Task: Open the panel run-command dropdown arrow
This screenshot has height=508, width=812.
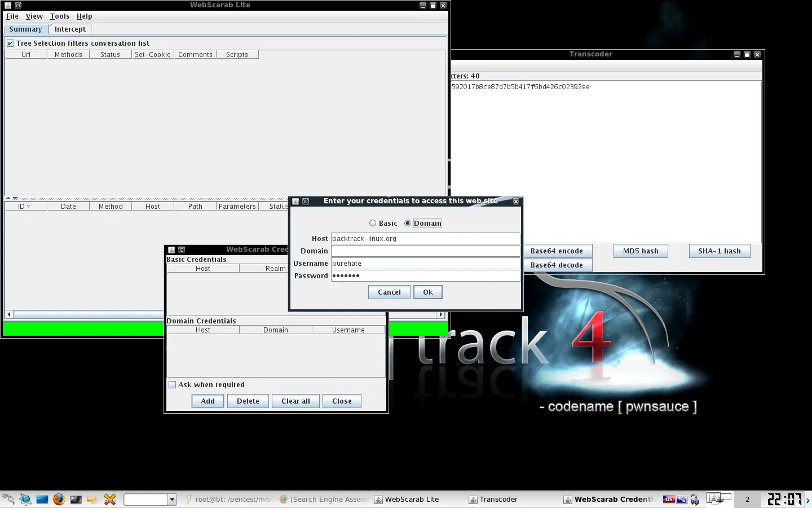Action: coord(173,500)
